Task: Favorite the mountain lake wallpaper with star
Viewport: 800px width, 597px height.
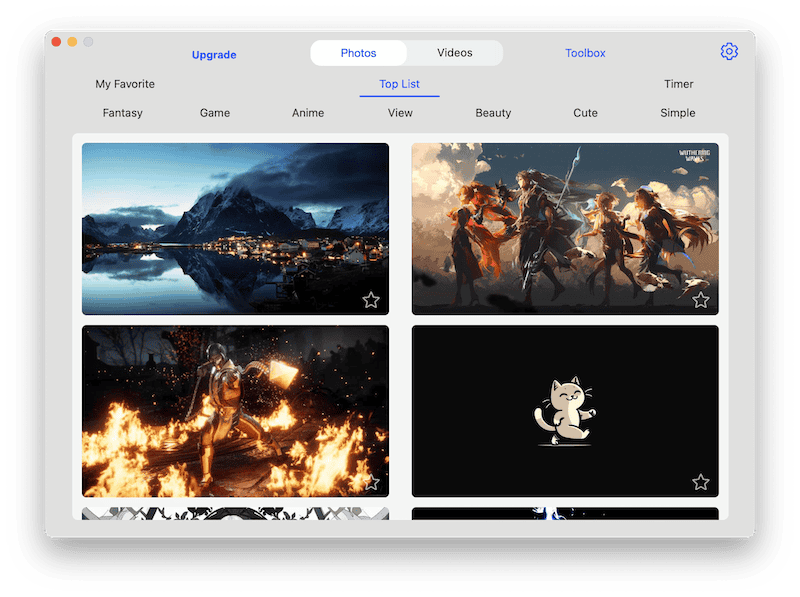Action: pyautogui.click(x=371, y=300)
